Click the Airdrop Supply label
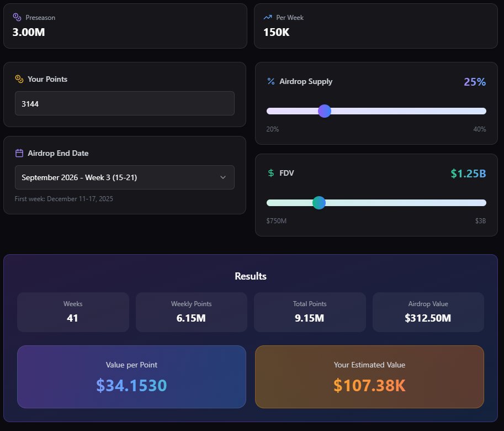This screenshot has height=431, width=504. [306, 81]
